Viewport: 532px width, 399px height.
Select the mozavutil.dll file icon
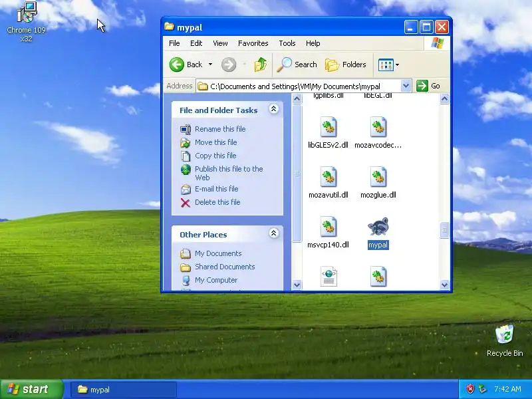pos(329,177)
